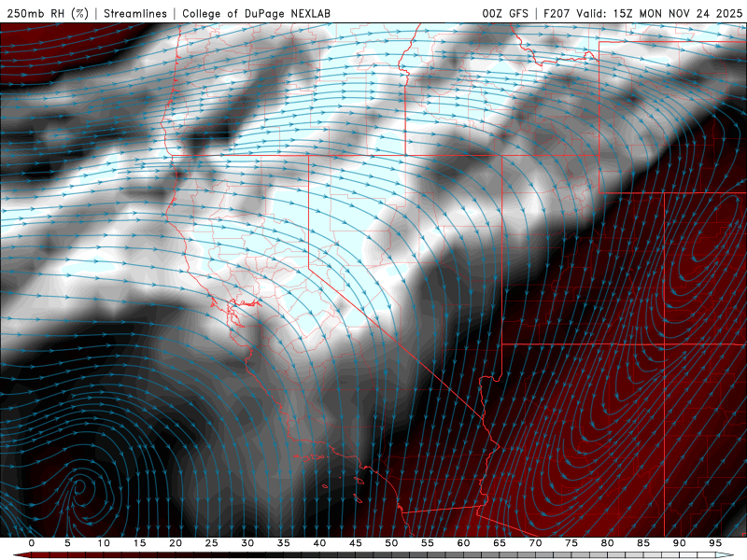The height and width of the screenshot is (560, 747).
Task: Click the '70' value on color scale
Action: pos(535,543)
